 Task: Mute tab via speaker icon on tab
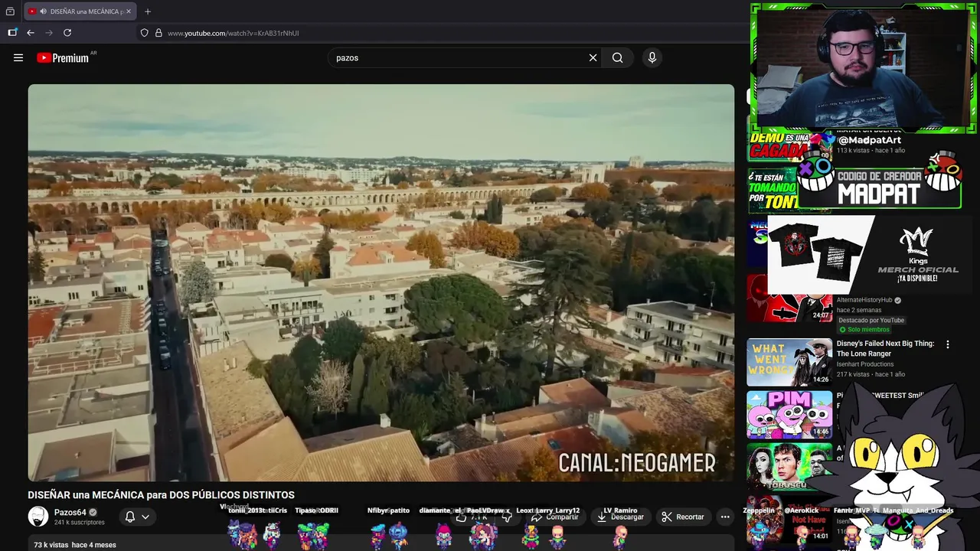(x=43, y=11)
